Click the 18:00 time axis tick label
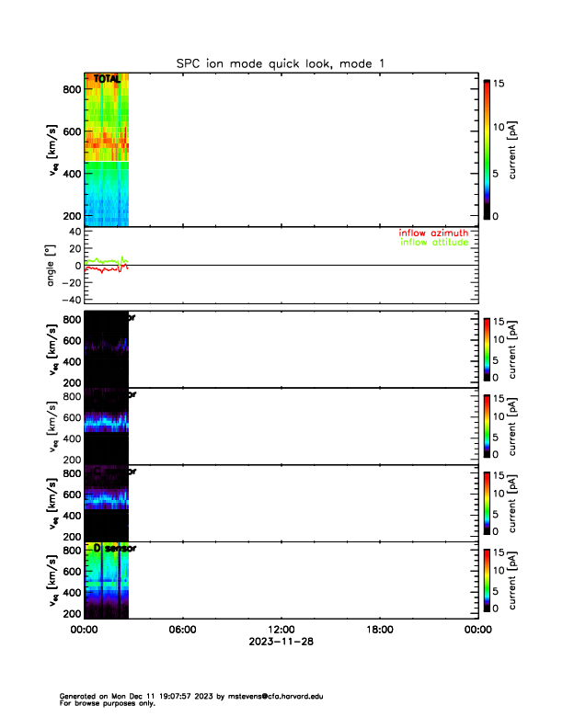 coord(379,630)
